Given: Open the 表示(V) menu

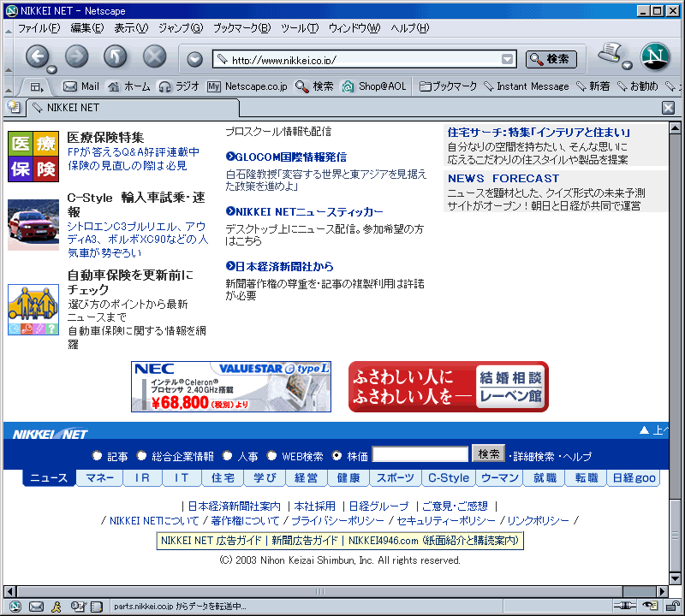Looking at the screenshot, I should tap(131, 28).
